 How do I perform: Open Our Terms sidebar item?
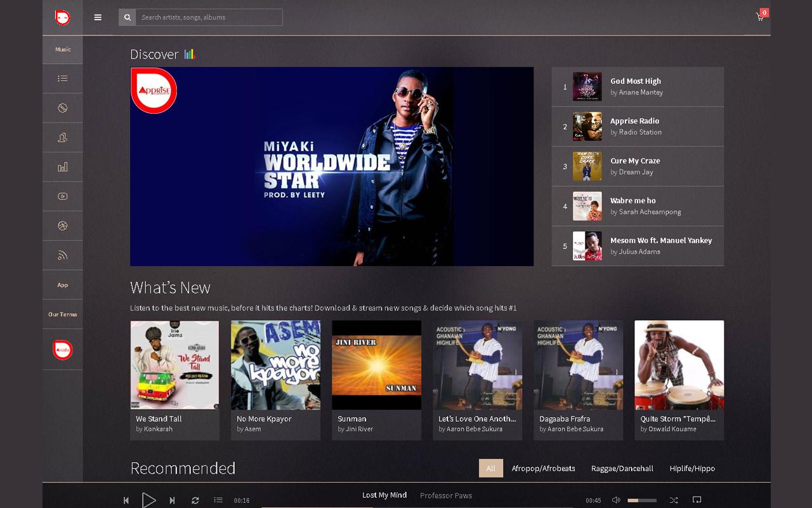tap(63, 314)
